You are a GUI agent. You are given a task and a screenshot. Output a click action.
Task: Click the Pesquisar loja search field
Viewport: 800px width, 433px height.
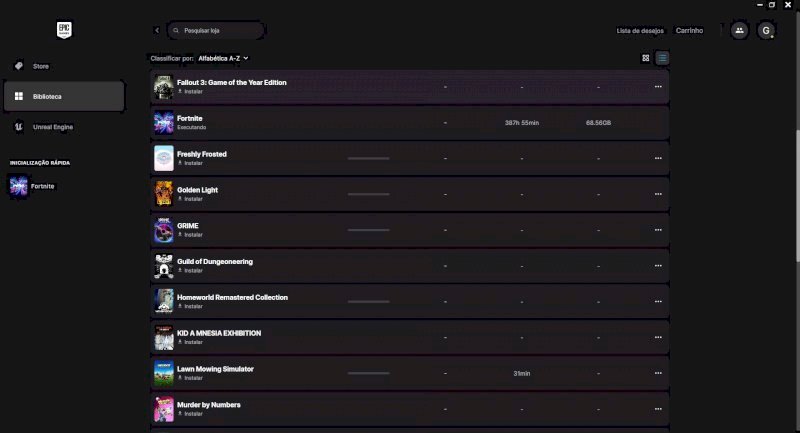pyautogui.click(x=220, y=31)
